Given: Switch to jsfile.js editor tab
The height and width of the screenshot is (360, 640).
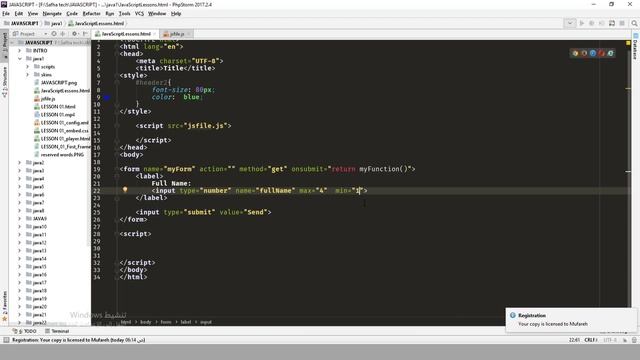Looking at the screenshot, I should pyautogui.click(x=176, y=34).
